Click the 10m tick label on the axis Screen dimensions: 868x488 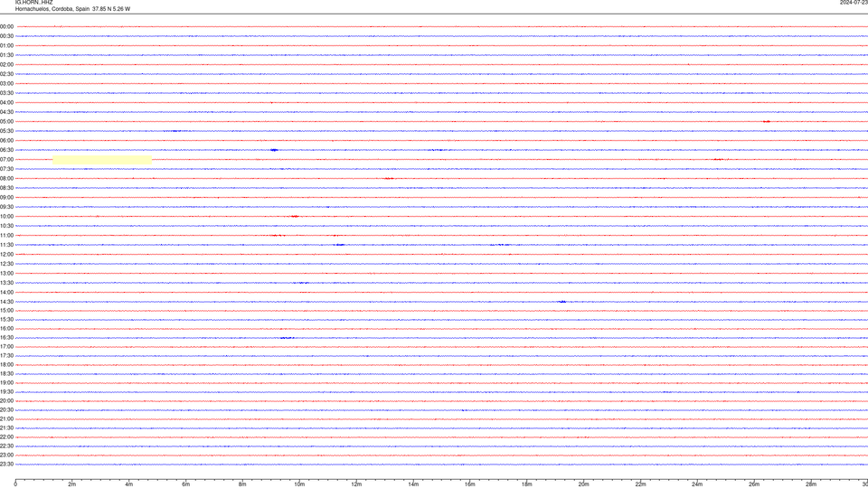point(299,484)
